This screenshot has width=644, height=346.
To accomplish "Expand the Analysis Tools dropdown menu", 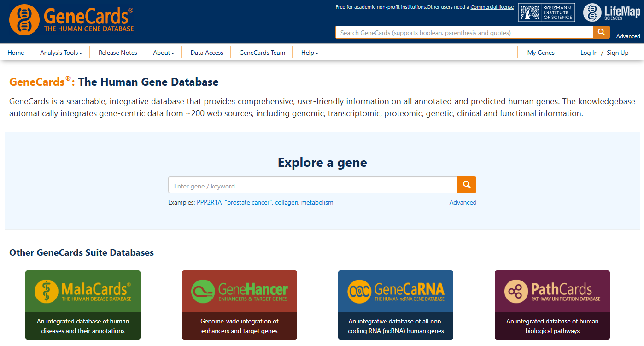I will click(x=61, y=53).
